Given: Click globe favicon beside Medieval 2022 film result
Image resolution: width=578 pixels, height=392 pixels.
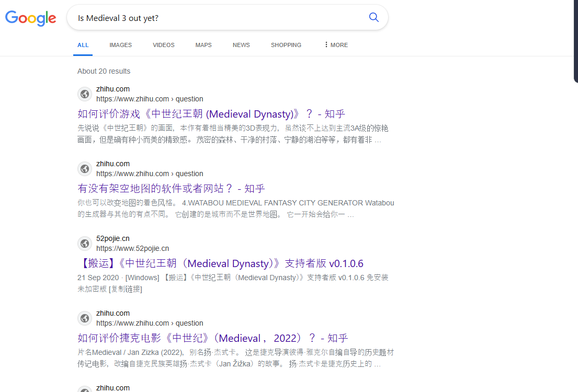Looking at the screenshot, I should [x=85, y=318].
